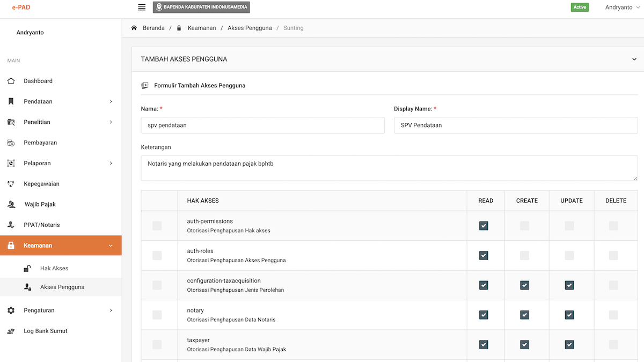Expand the Pengaturan sidebar submenu
This screenshot has width=644, height=362.
coord(111,311)
